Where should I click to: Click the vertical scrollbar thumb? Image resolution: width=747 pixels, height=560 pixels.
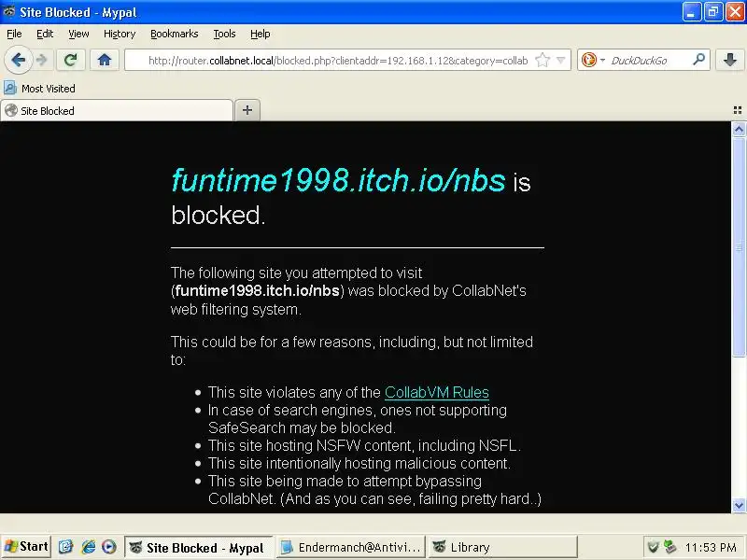click(x=739, y=246)
